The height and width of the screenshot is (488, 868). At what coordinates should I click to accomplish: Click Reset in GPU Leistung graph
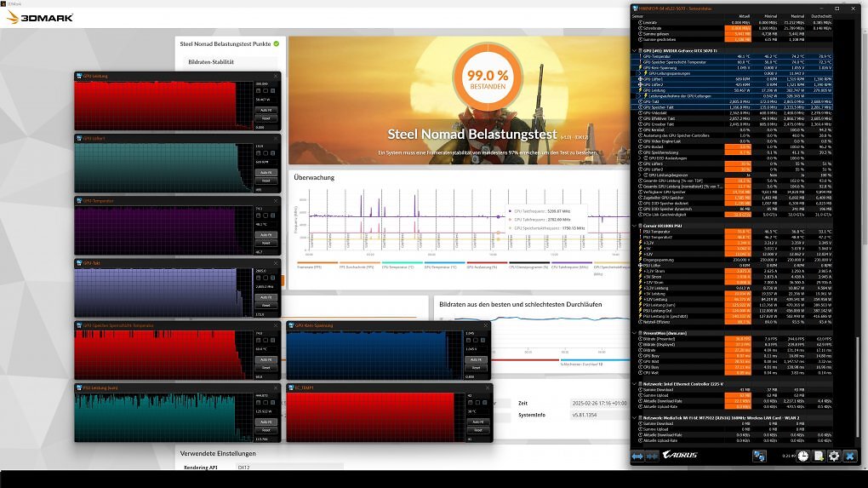[x=266, y=118]
